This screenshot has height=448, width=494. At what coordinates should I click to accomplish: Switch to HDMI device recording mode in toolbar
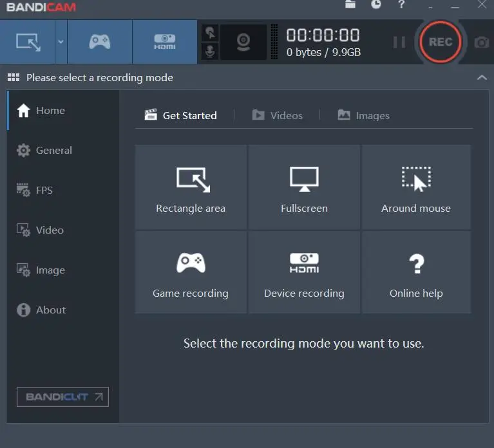pyautogui.click(x=164, y=42)
